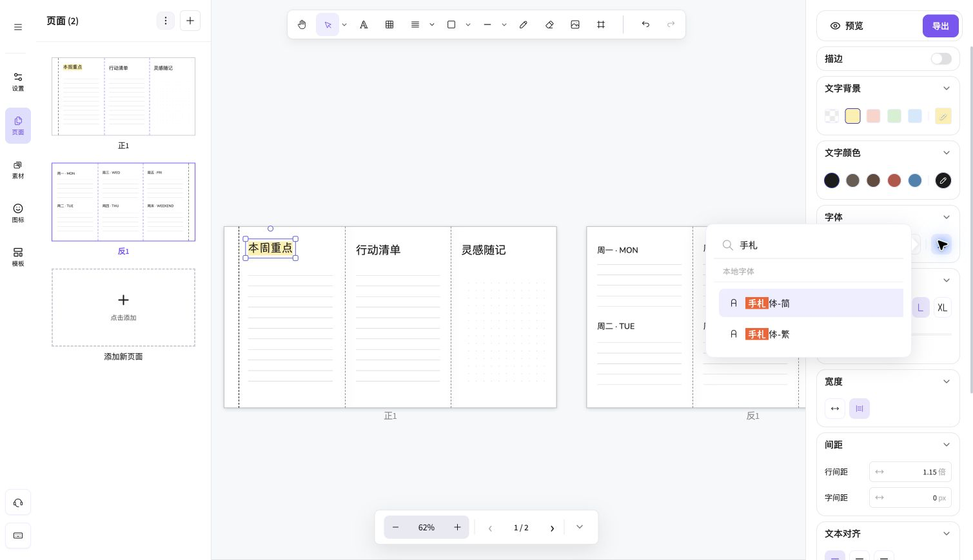Select the pencil tool
973x560 pixels.
tap(524, 24)
